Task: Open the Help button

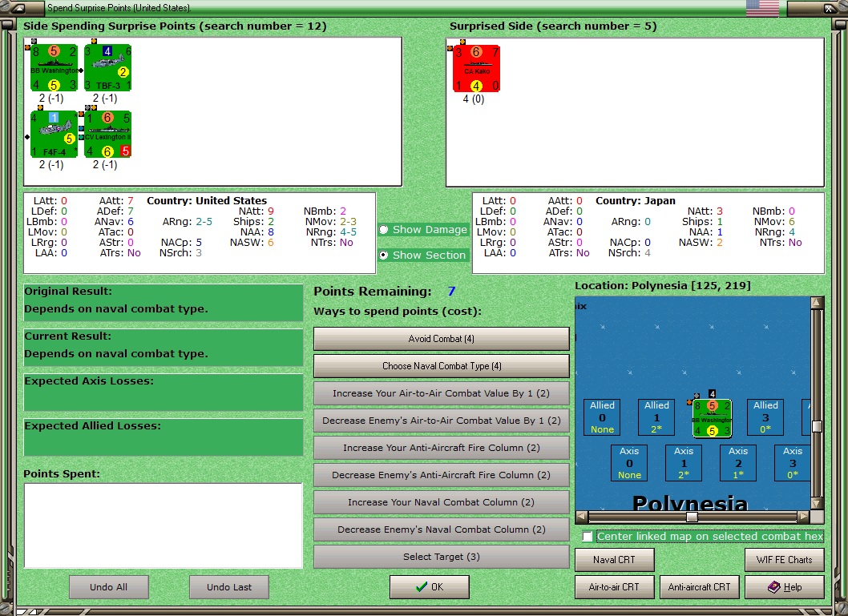Action: (x=784, y=587)
